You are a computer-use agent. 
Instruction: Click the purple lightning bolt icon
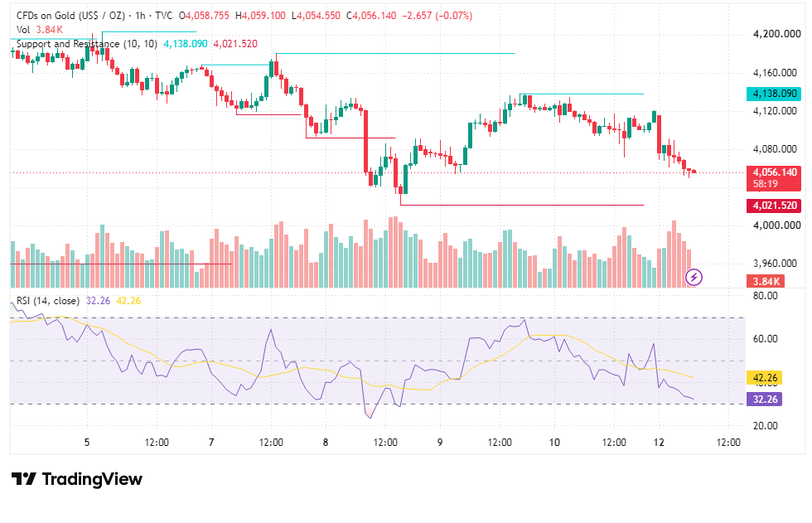[694, 278]
